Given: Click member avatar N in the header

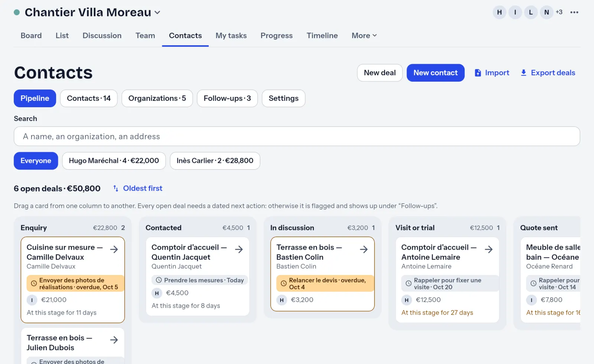Looking at the screenshot, I should click(546, 12).
